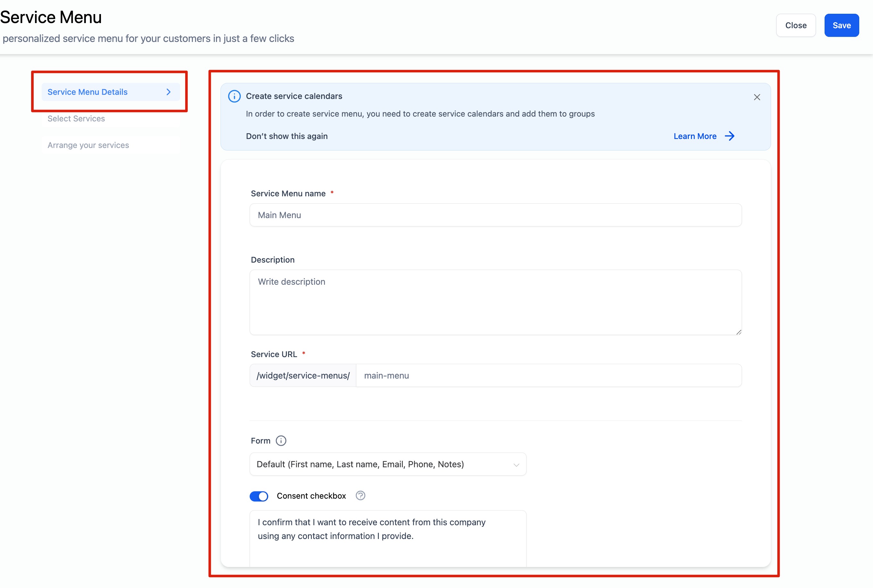Screen dimensions: 873x588
Task: Click the Write description text area
Action: [495, 302]
